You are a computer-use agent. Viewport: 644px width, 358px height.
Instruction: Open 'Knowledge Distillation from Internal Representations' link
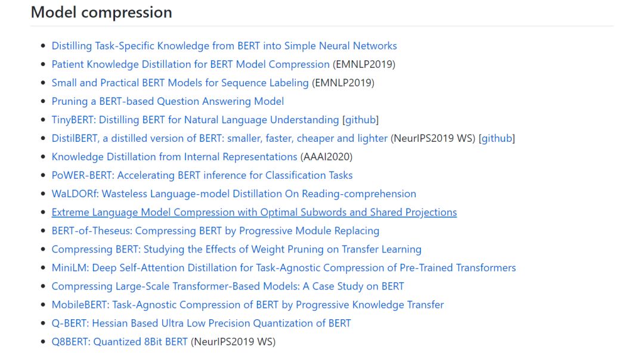[x=174, y=157]
